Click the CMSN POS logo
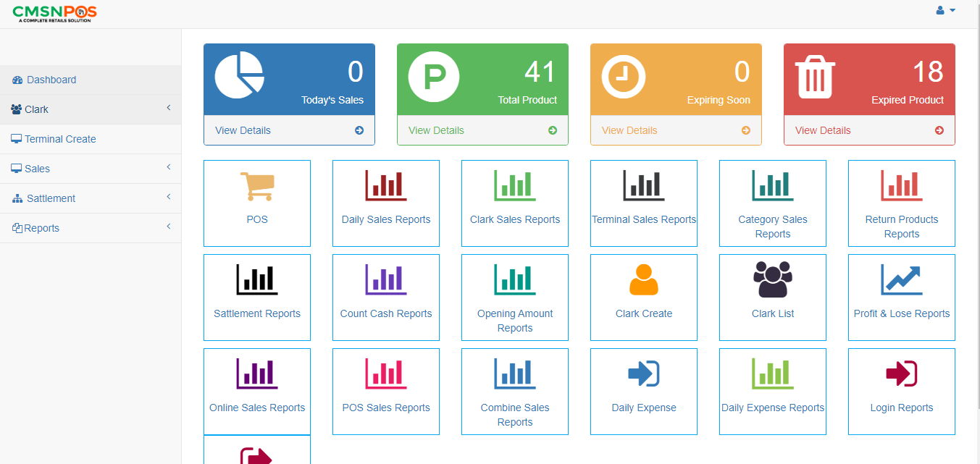980x464 pixels. [x=54, y=12]
